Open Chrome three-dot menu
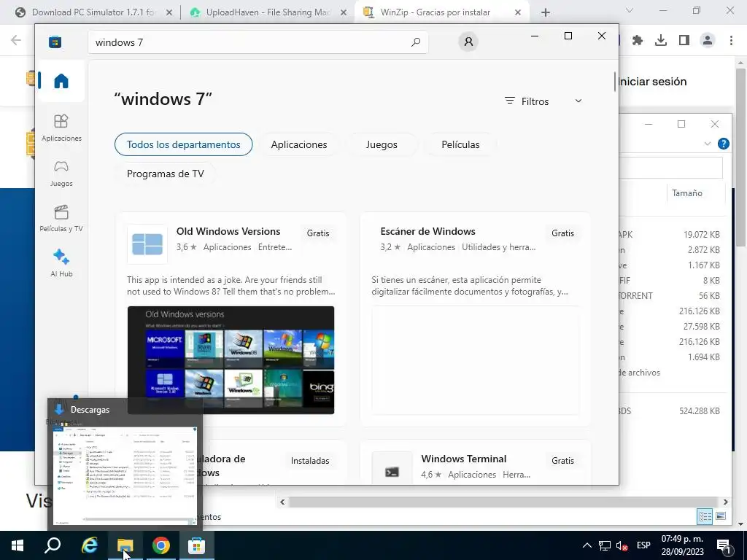 click(x=731, y=41)
